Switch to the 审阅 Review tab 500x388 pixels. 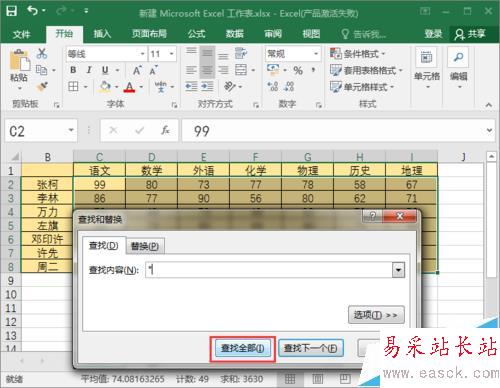[x=273, y=34]
